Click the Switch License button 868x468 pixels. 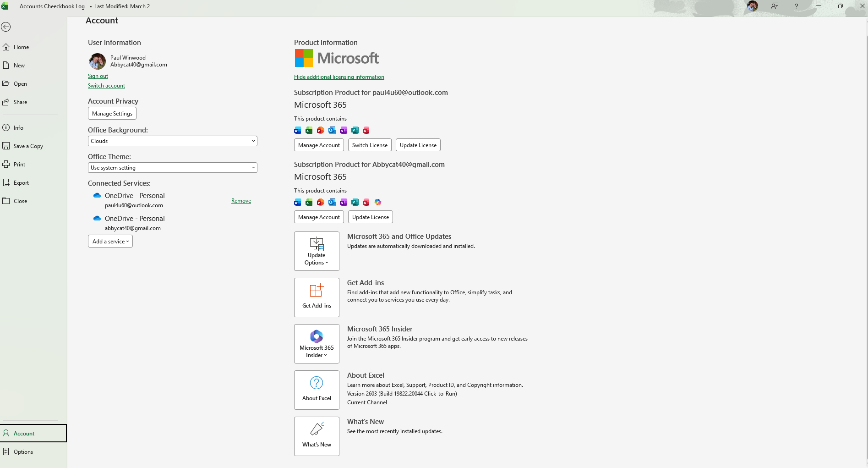pos(370,145)
